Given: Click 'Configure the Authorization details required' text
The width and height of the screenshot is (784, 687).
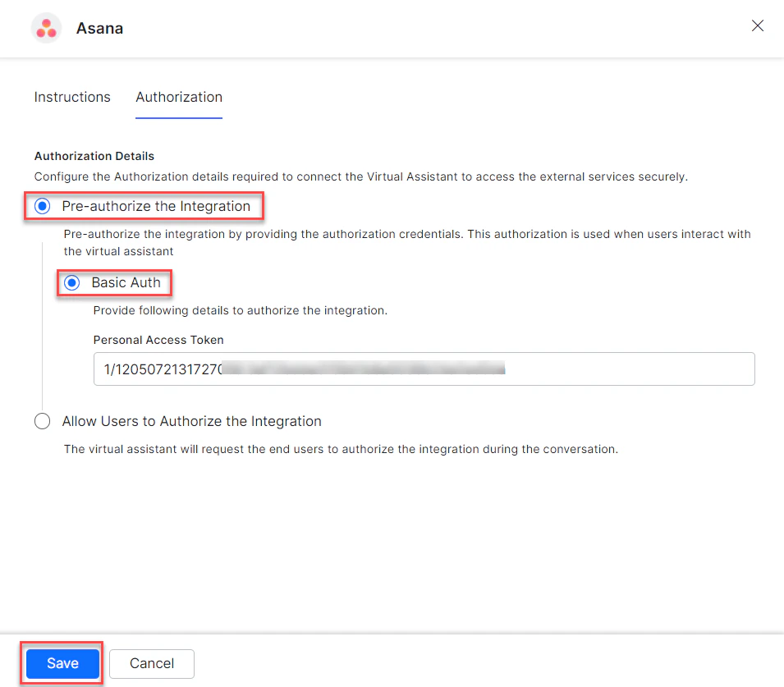Looking at the screenshot, I should coord(361,176).
